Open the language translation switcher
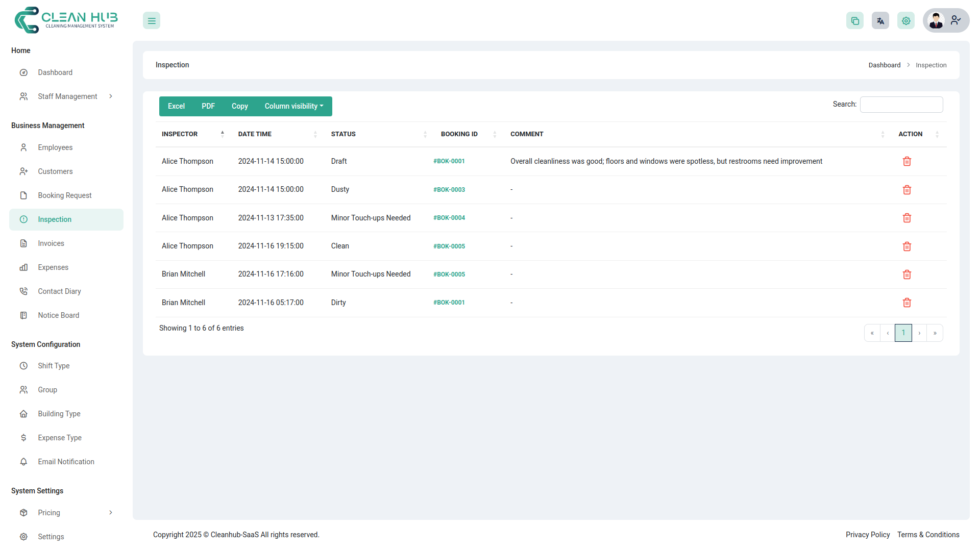Viewport: 980px width, 551px height. tap(880, 20)
